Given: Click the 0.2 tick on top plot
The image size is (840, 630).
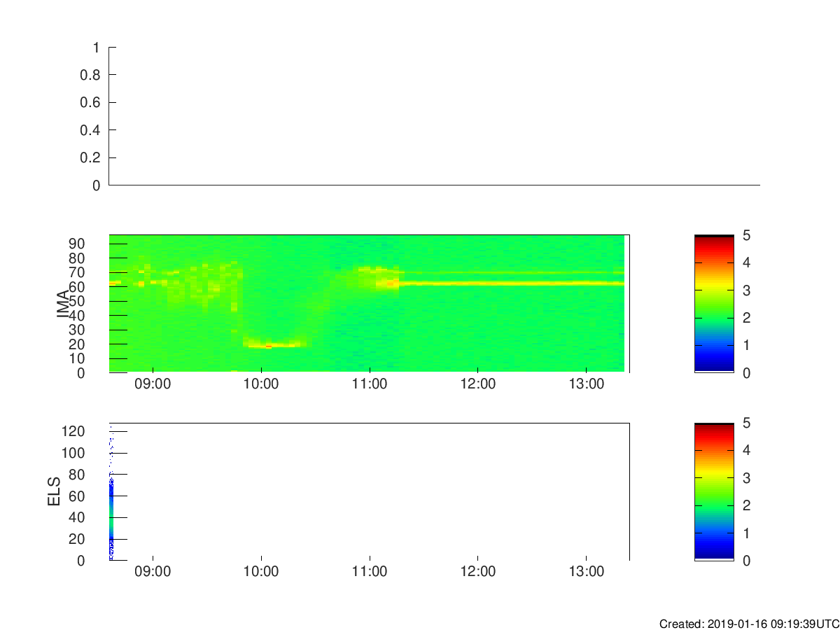Looking at the screenshot, I should tap(92, 157).
